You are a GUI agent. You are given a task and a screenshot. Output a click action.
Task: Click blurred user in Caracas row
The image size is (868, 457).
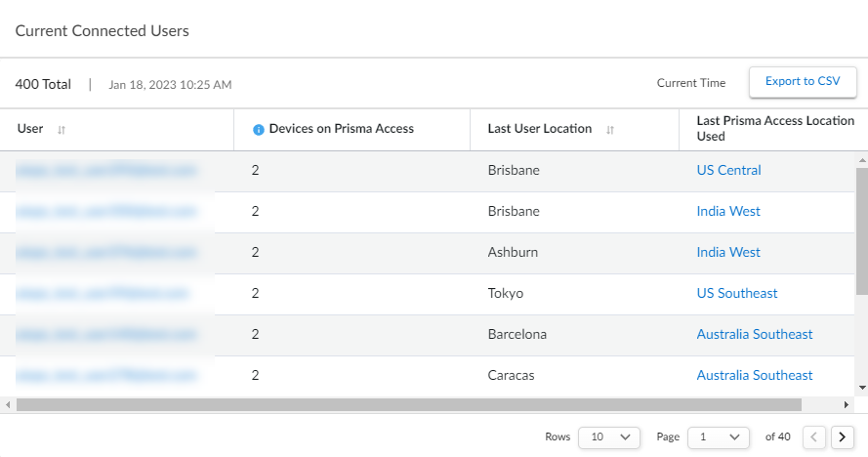click(x=105, y=375)
